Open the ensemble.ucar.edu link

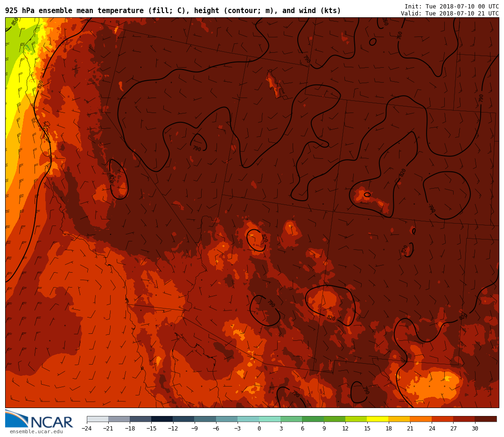pos(36,432)
